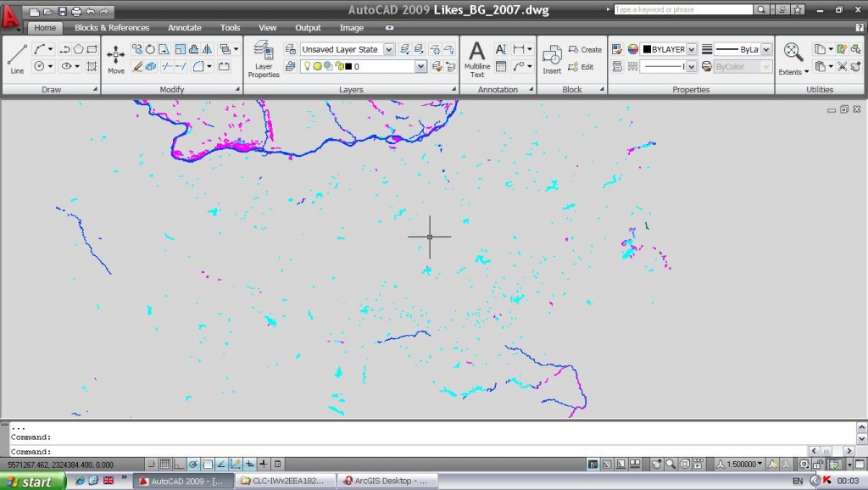Click status bar Zoom magnifier icon

tap(670, 464)
